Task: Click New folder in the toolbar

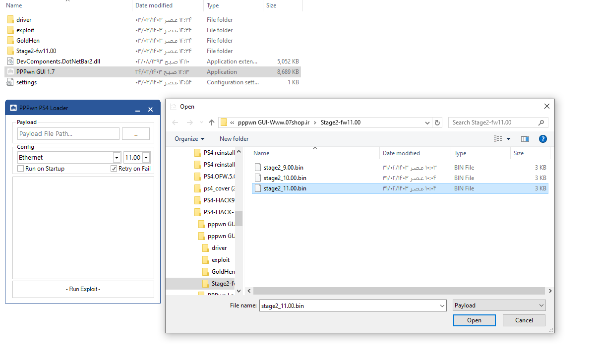Action: pyautogui.click(x=234, y=139)
